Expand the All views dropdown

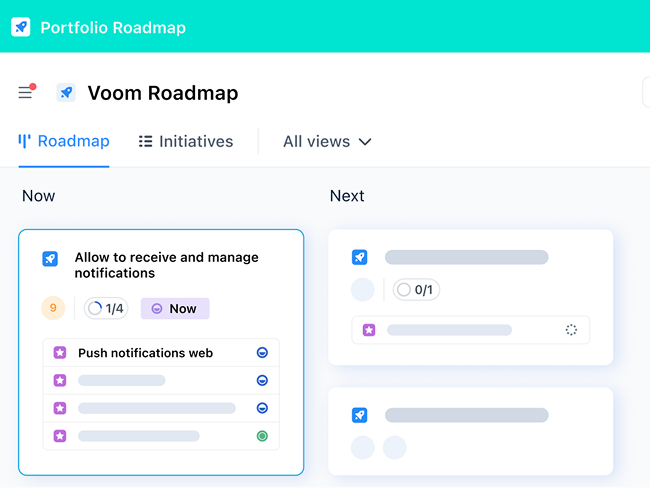click(327, 141)
